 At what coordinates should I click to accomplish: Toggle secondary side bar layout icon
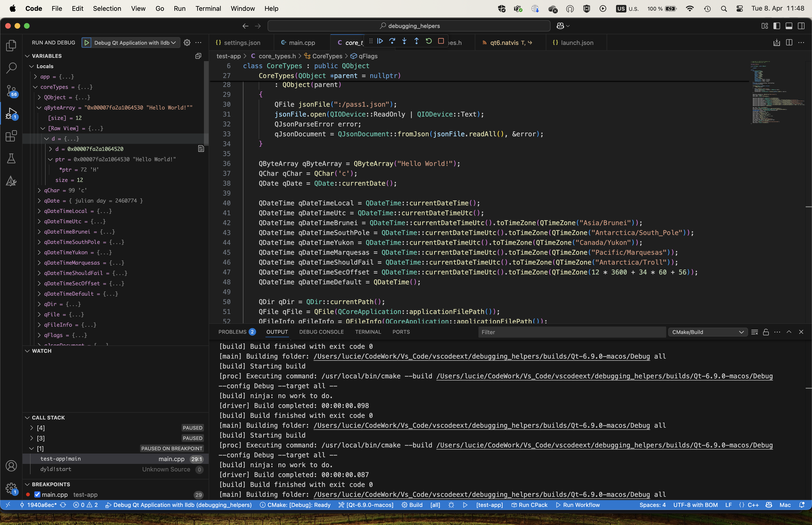tap(801, 26)
